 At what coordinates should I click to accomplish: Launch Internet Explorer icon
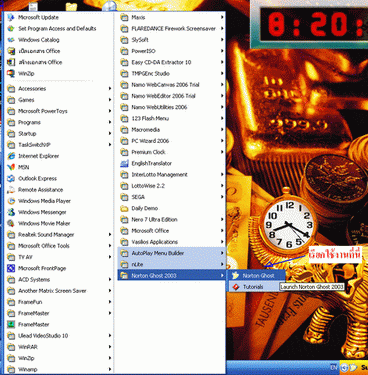pos(11,156)
